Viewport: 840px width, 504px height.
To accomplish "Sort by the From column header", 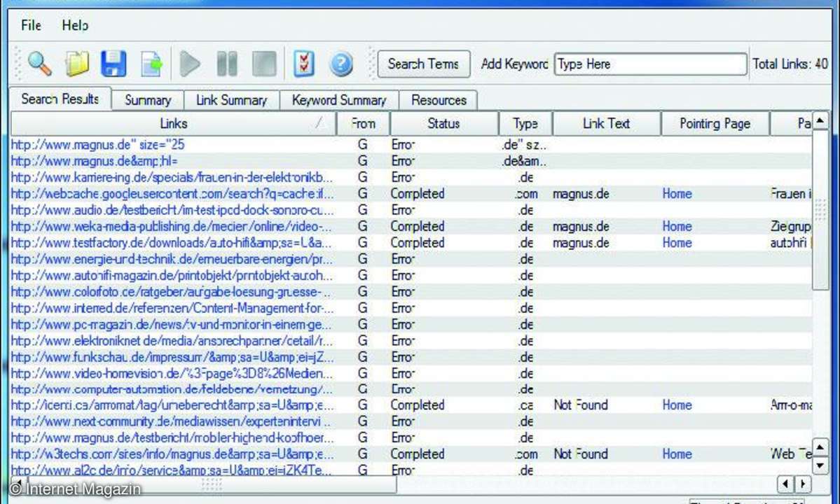I will tap(363, 124).
